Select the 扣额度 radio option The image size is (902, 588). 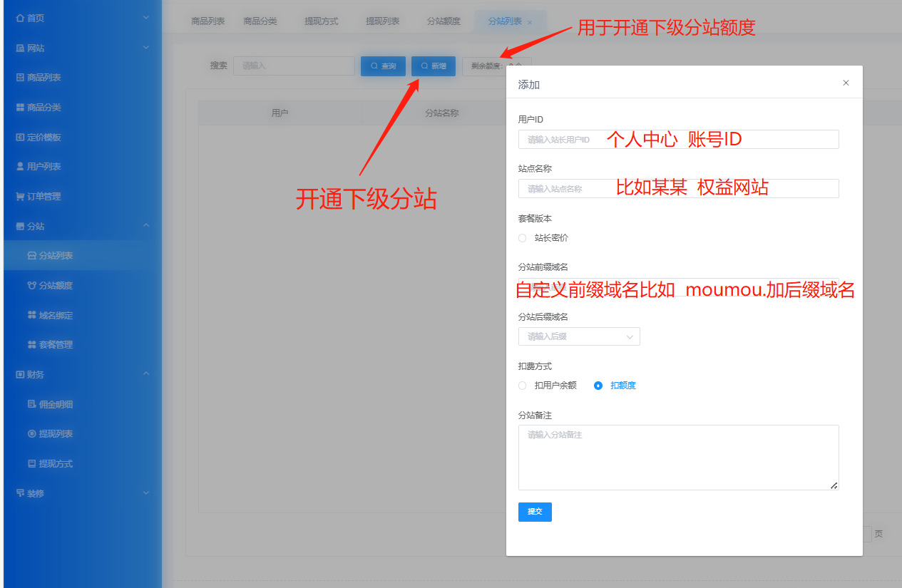(598, 386)
